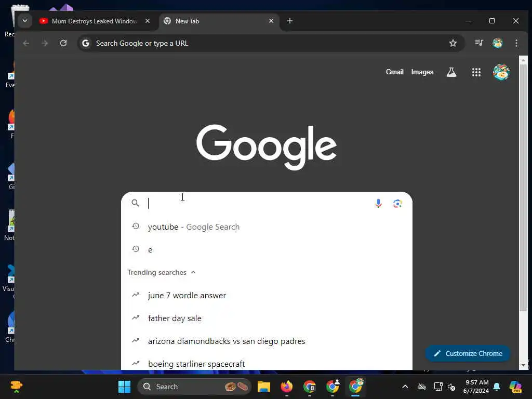Screen dimensions: 532x399
Task: Open Firefox from the taskbar
Action: tap(287, 387)
